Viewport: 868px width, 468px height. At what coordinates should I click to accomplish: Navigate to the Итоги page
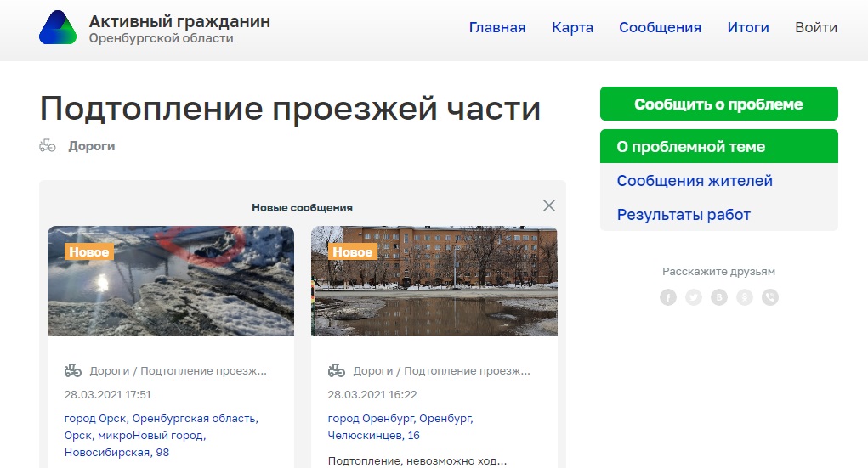pos(748,27)
